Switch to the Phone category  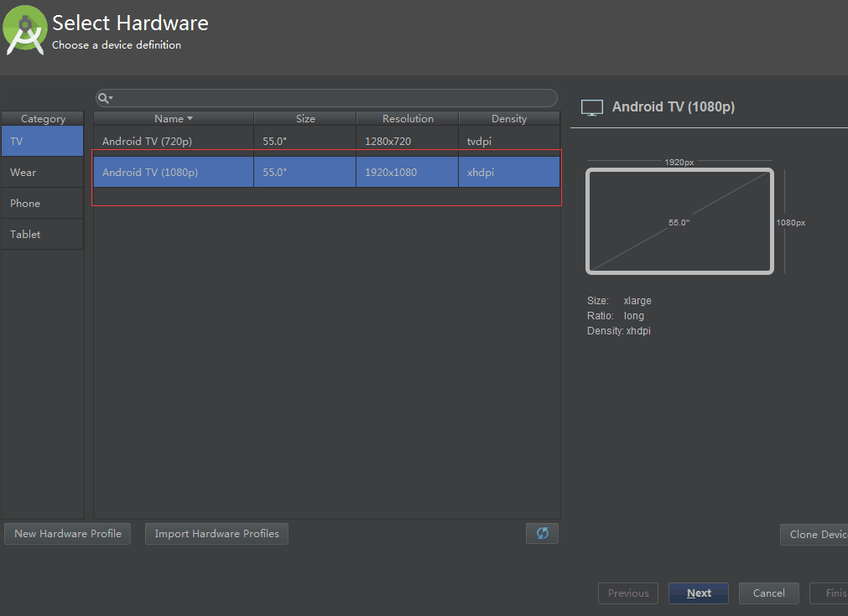point(42,204)
